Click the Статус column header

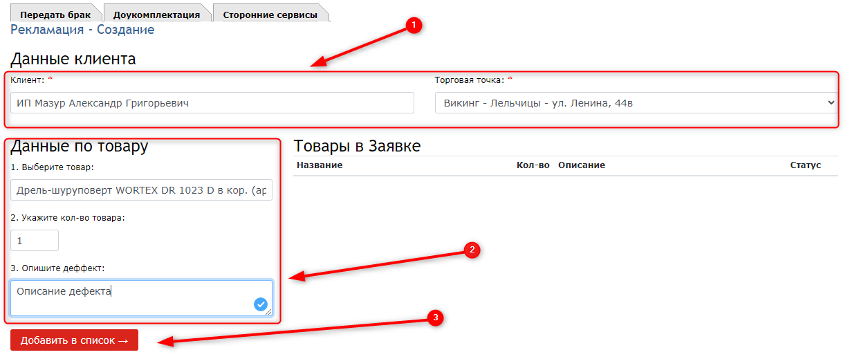pyautogui.click(x=805, y=165)
